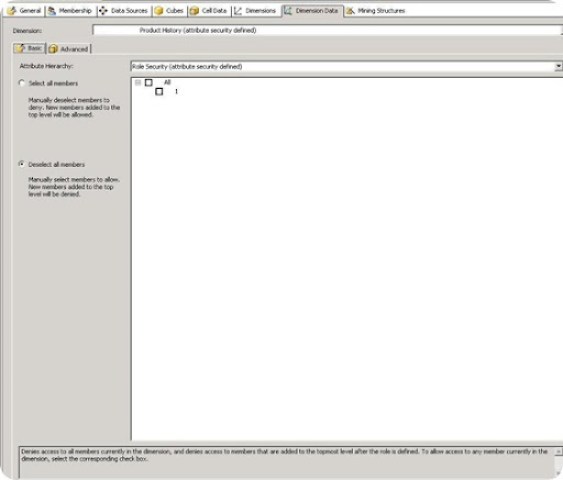Click the description box scrollbar up arrow
Screen dimensions: 563x480
pyautogui.click(x=559, y=451)
